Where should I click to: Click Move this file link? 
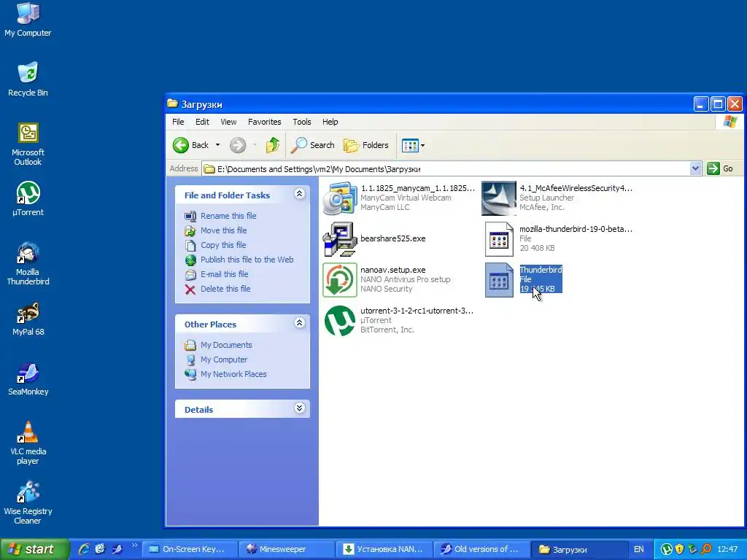click(223, 230)
